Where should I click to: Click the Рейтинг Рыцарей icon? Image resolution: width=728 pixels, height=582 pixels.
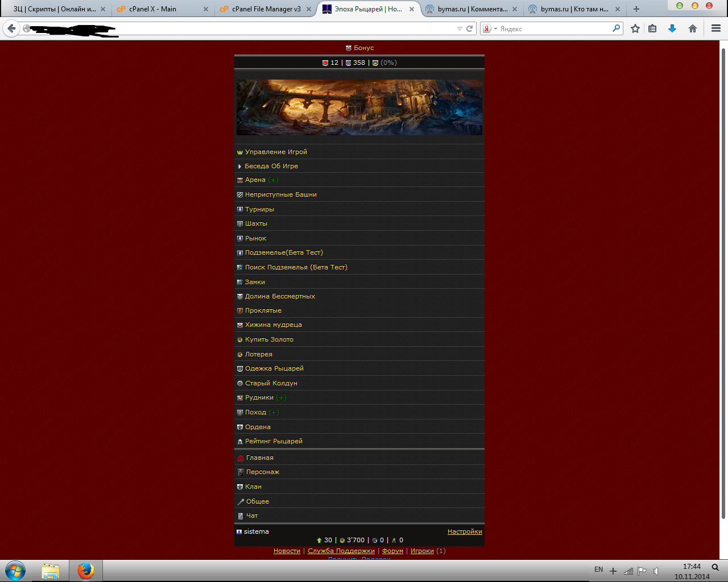point(240,442)
